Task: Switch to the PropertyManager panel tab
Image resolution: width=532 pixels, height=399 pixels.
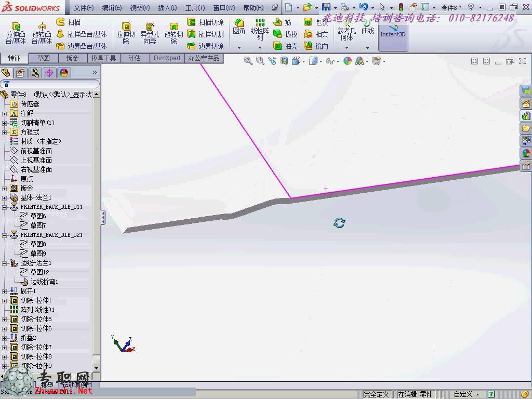Action: point(20,73)
